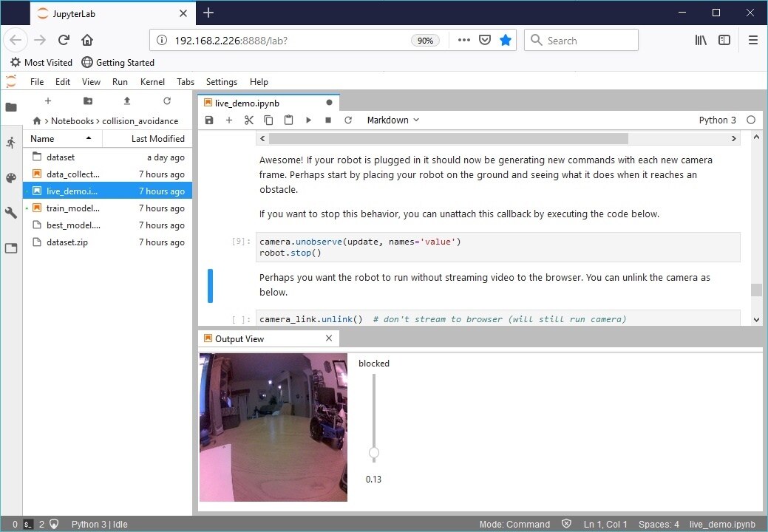Close the Output View tab
Image resolution: width=768 pixels, height=532 pixels.
click(329, 338)
